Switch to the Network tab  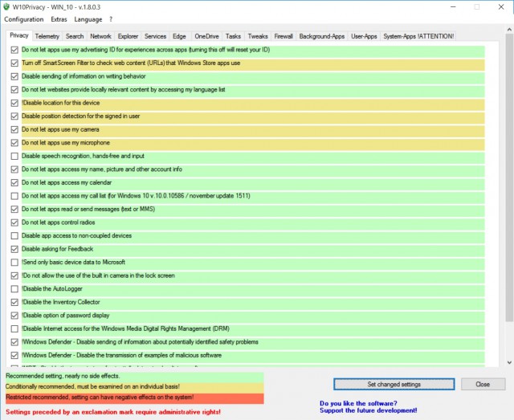[100, 36]
